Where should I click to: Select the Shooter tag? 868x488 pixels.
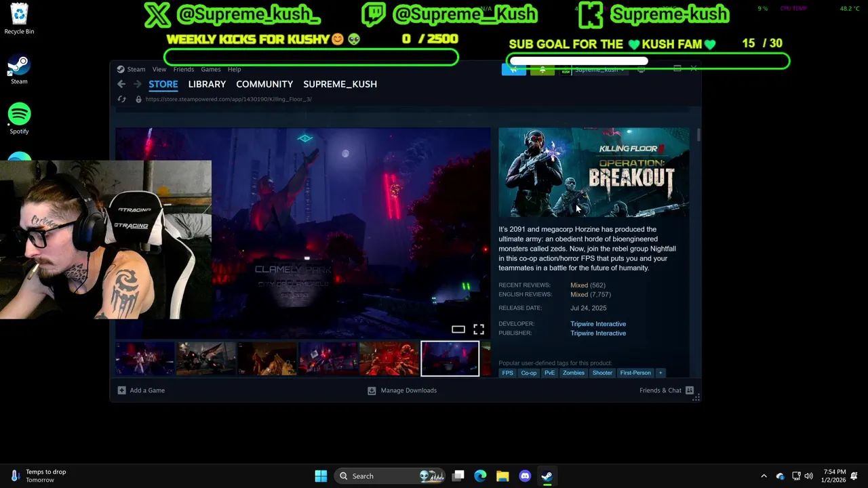(x=602, y=373)
